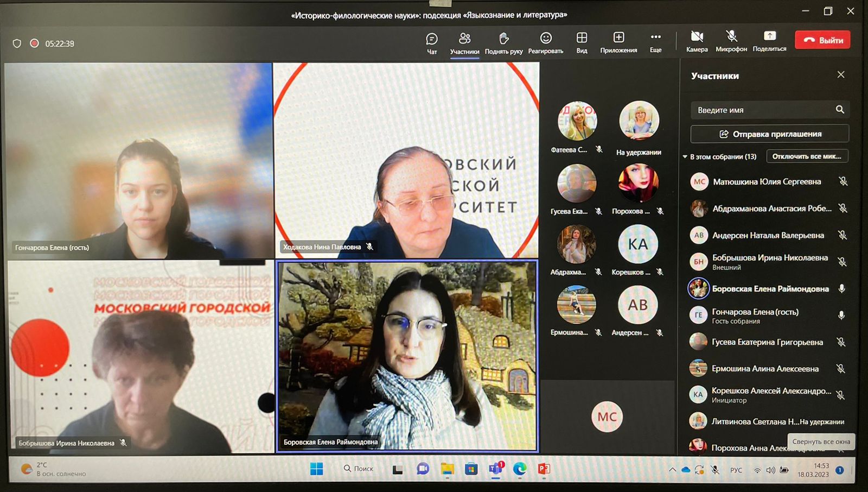Open the Apps plus icon
Viewport: 868px width, 492px height.
(618, 37)
